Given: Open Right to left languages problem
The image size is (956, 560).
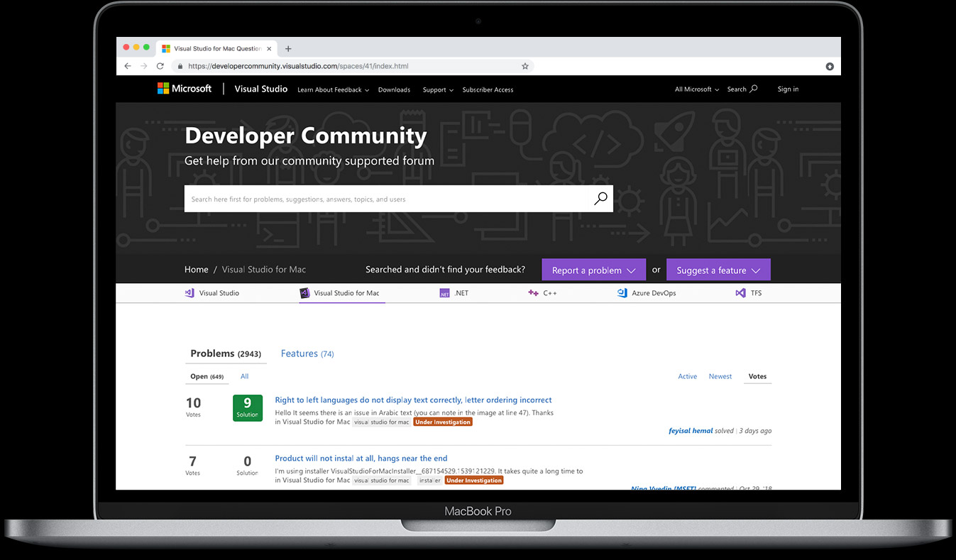Looking at the screenshot, I should pyautogui.click(x=413, y=400).
